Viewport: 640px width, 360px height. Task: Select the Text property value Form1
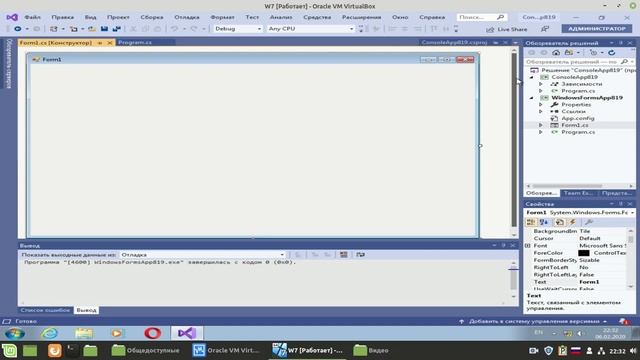point(589,282)
